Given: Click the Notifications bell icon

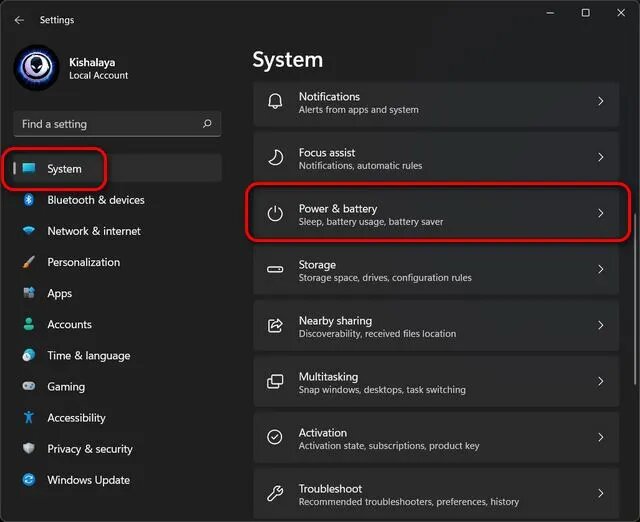Looking at the screenshot, I should (x=275, y=101).
